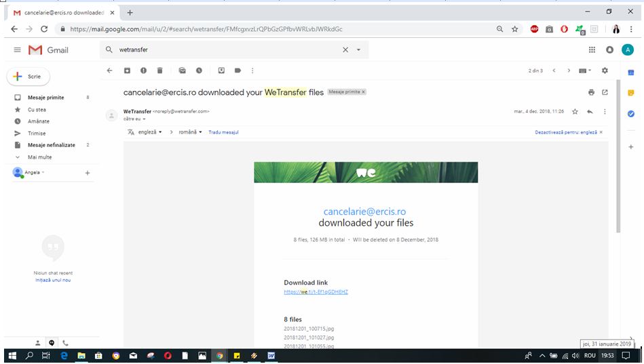The image size is (644, 364).
Task: Open the WeTransfer download link
Action: pos(316,292)
